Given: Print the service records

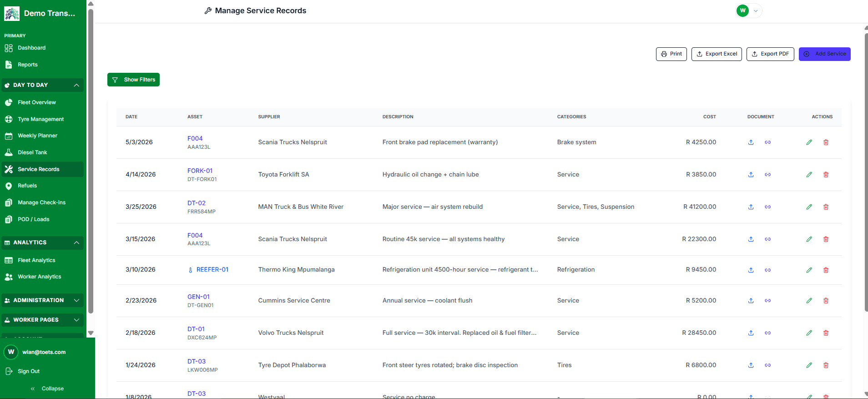Looking at the screenshot, I should pyautogui.click(x=671, y=54).
